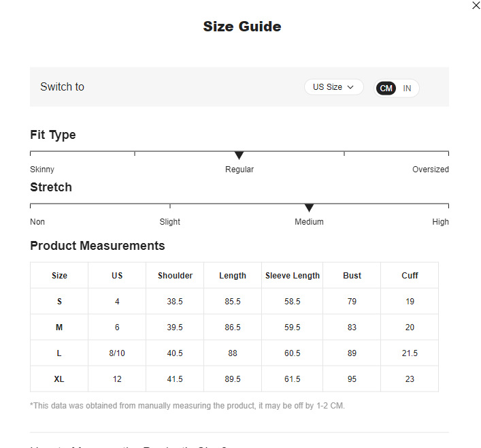Click the US column header
481x448 pixels.
point(117,276)
